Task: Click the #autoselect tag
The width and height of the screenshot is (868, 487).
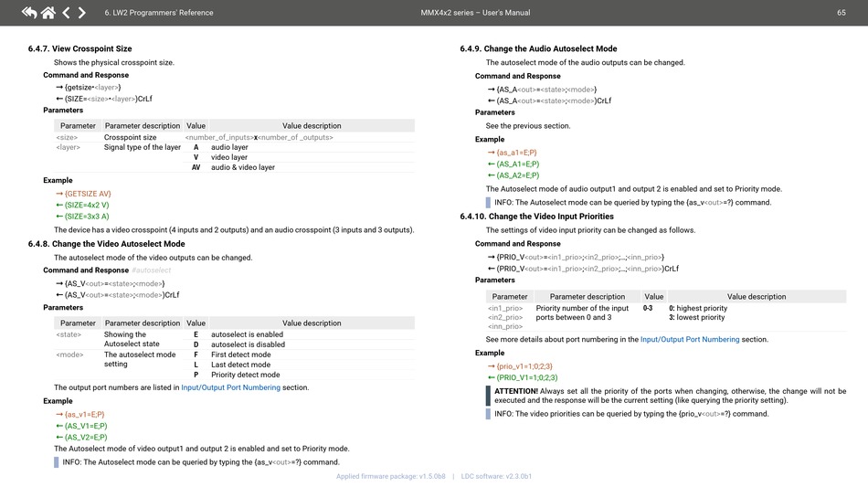Action: pos(151,270)
